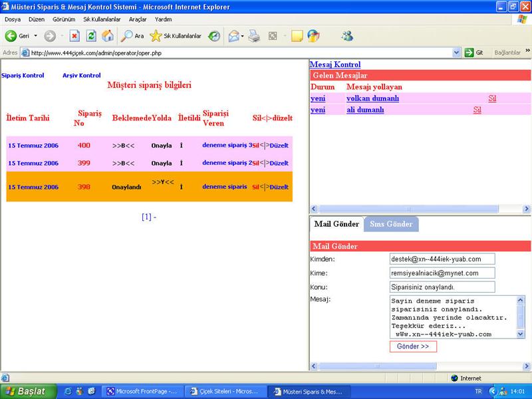The width and height of the screenshot is (532, 399).
Task: Delete ali dumanlı message with Sil
Action: coord(477,110)
